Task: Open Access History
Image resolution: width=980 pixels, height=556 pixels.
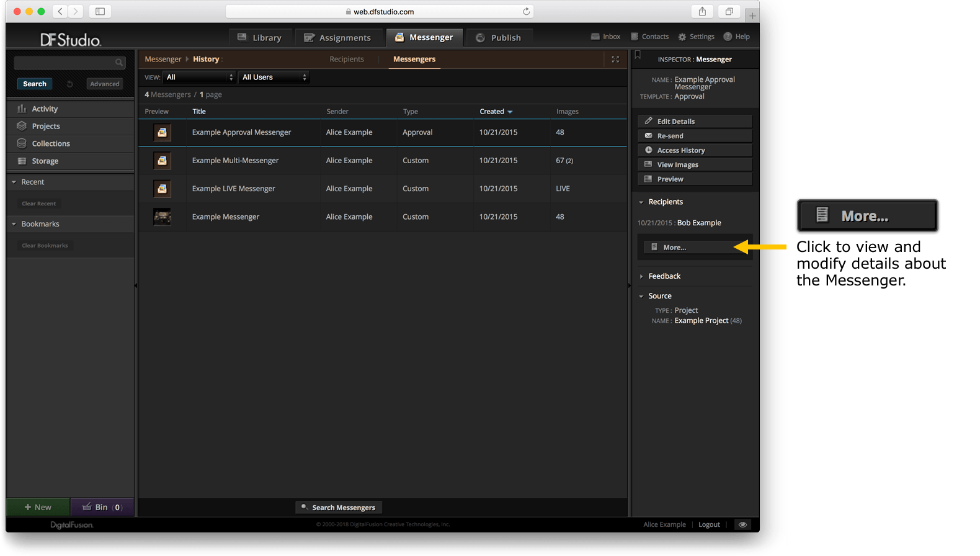Action: (x=695, y=150)
